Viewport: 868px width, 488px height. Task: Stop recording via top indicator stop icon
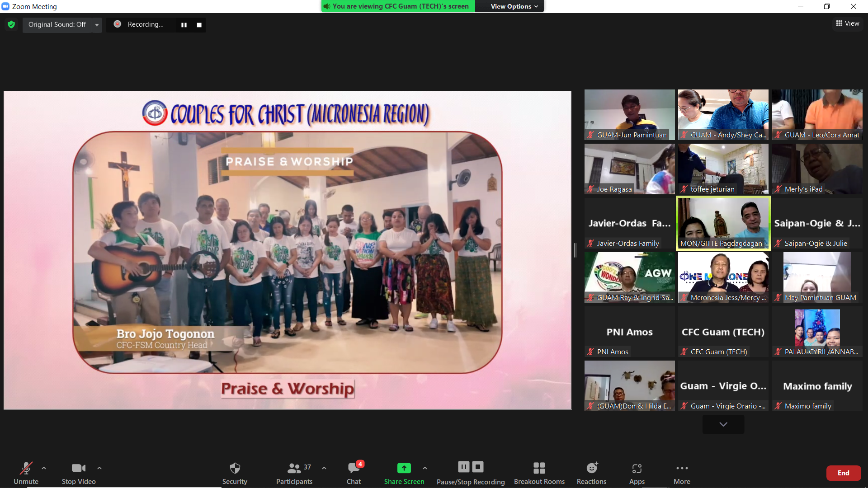click(x=199, y=25)
